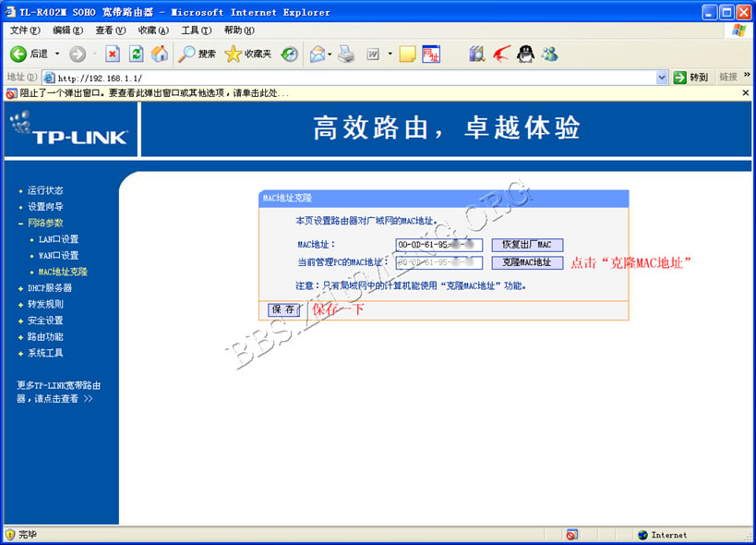Click the 克隆MAC地址 button

(527, 262)
